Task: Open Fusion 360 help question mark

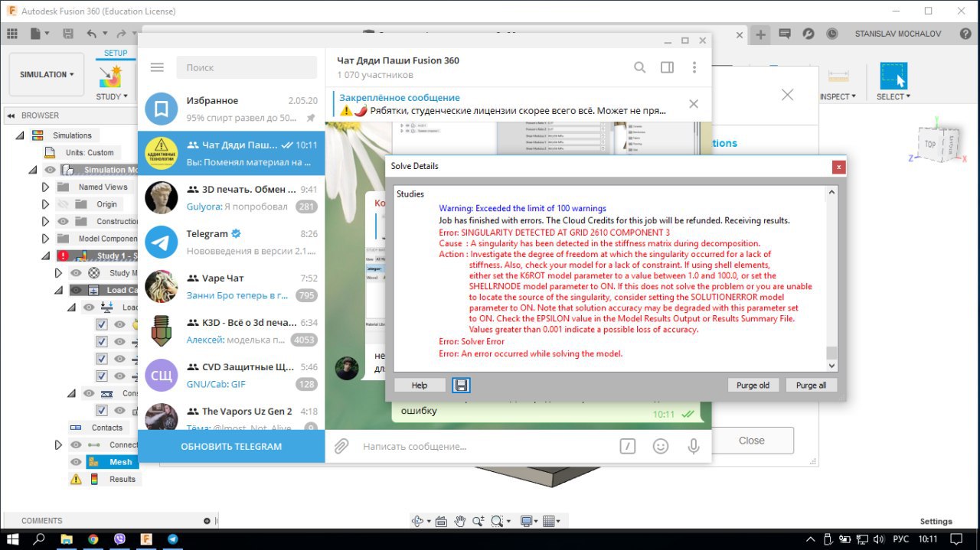Action: (x=965, y=34)
